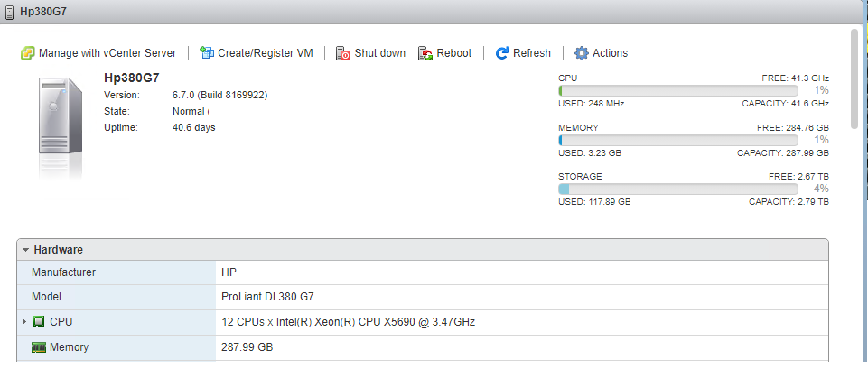Click the red Shut down icon

coord(343,53)
